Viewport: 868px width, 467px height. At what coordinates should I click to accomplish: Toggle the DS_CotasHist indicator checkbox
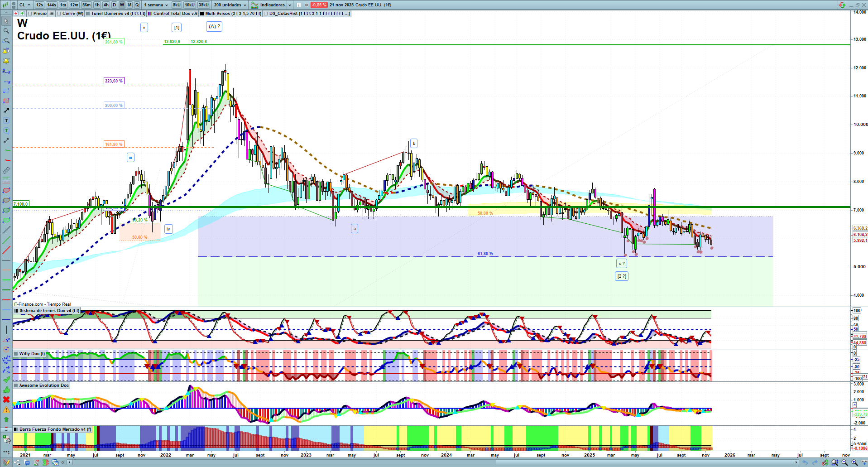click(266, 14)
